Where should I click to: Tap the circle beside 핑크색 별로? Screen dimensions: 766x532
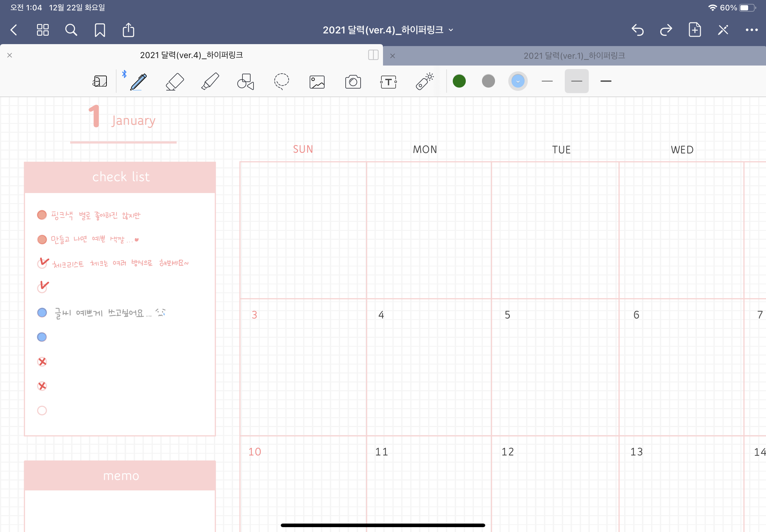click(x=42, y=215)
